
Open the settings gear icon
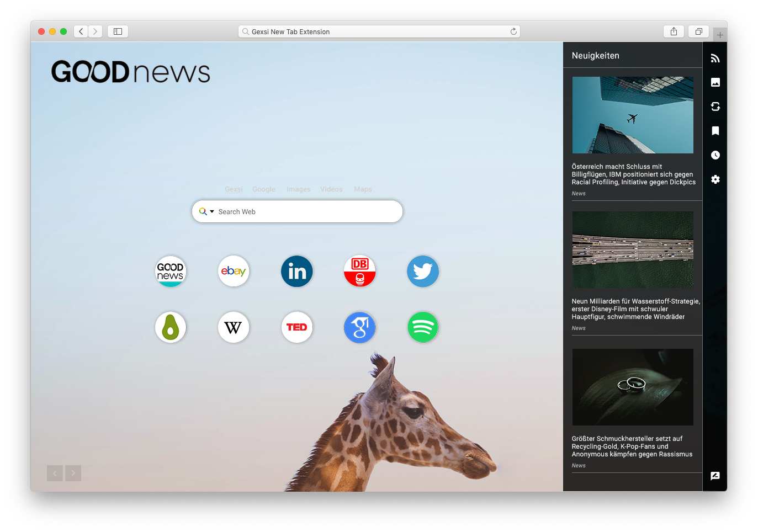point(715,179)
